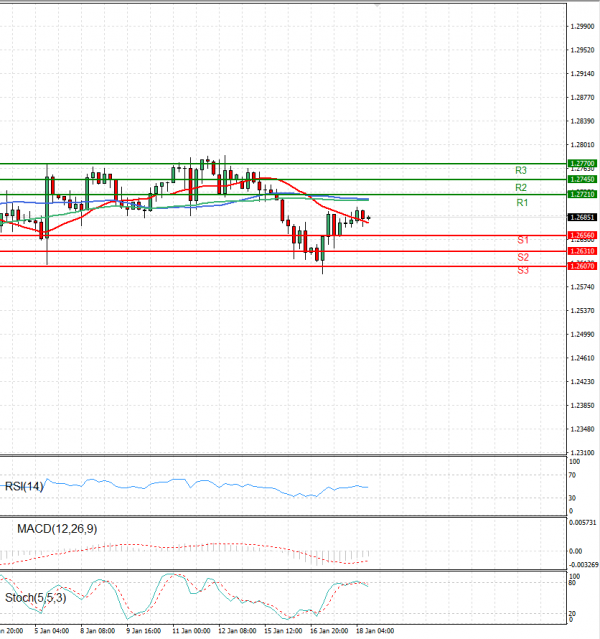Click the RSI(14) indicator label

pyautogui.click(x=24, y=486)
